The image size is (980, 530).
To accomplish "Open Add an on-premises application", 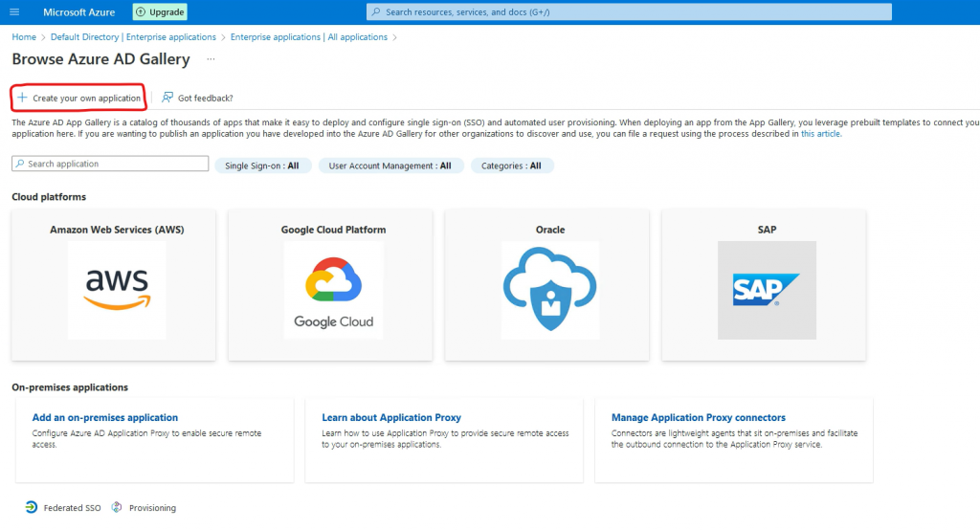I will 105,417.
